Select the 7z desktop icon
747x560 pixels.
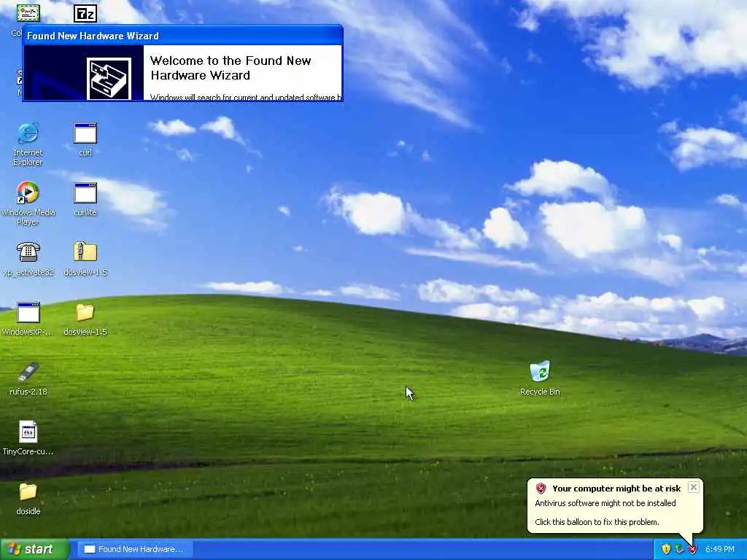pyautogui.click(x=85, y=13)
